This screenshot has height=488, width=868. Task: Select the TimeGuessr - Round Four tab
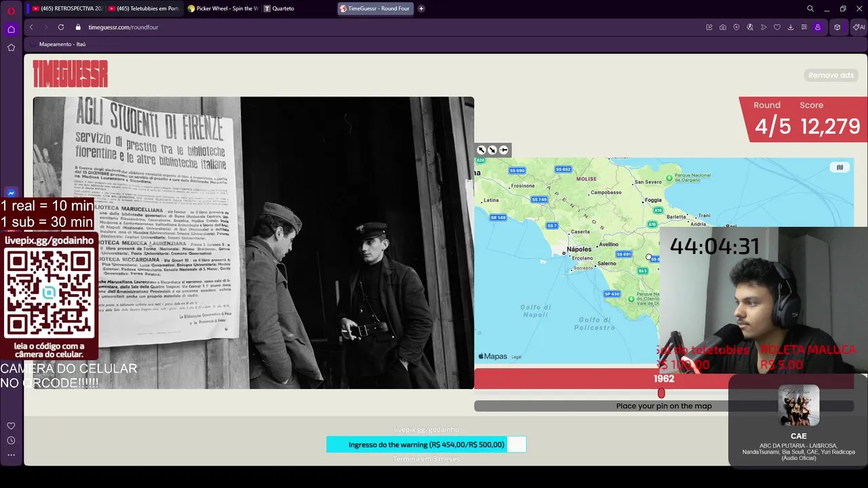pos(375,9)
